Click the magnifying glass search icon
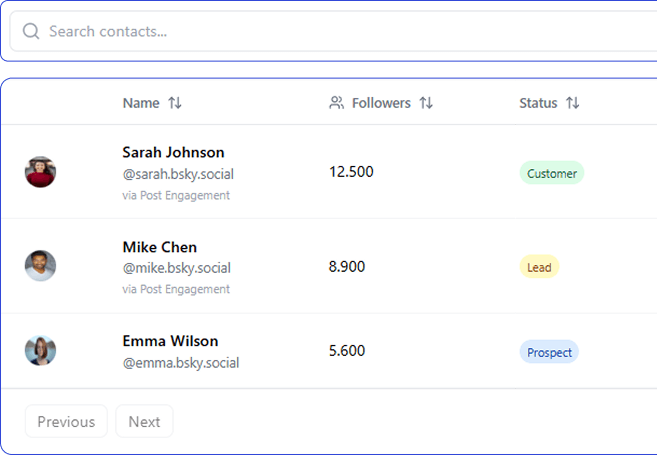The height and width of the screenshot is (455, 657). (x=31, y=32)
